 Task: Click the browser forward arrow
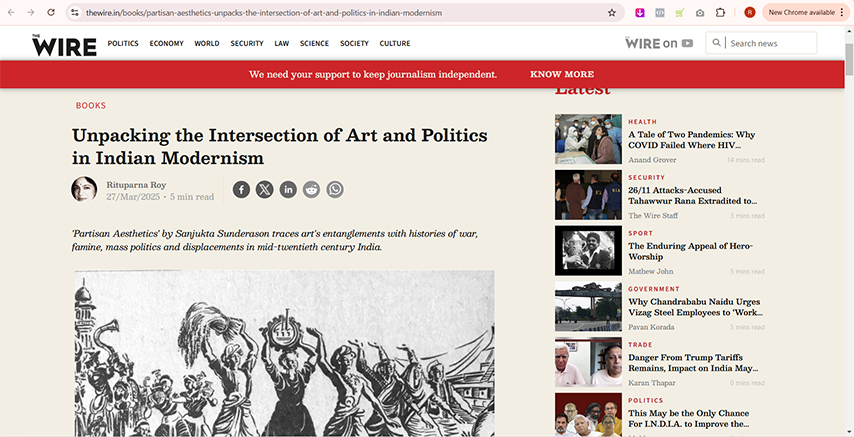30,12
